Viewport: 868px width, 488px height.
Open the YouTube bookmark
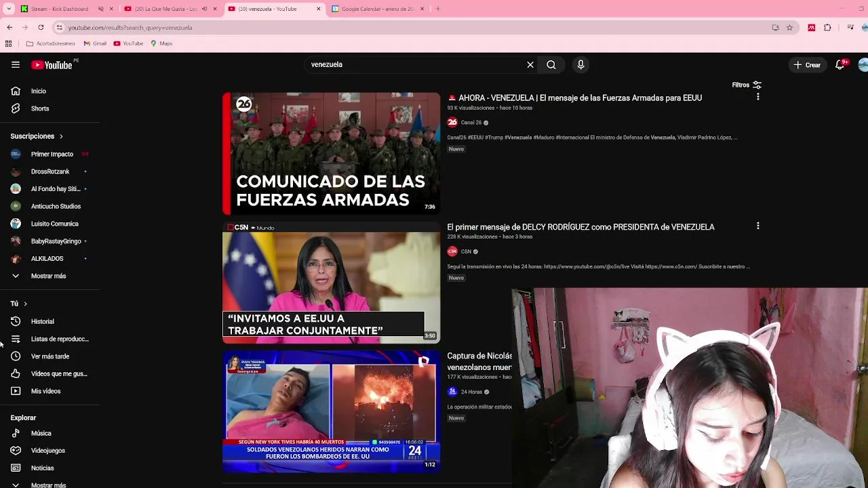coord(128,43)
